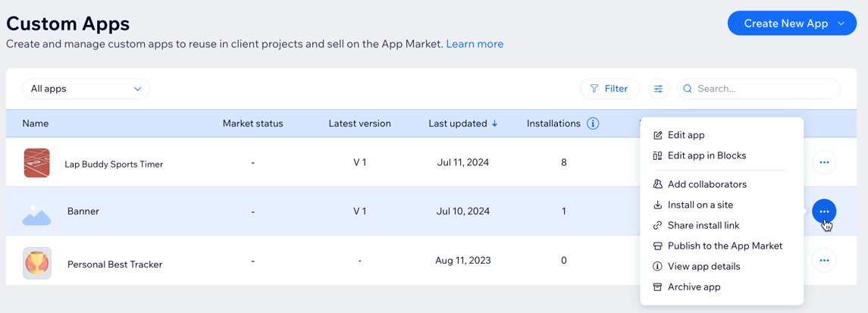868x313 pixels.
Task: Choose Install on a site
Action: (700, 205)
